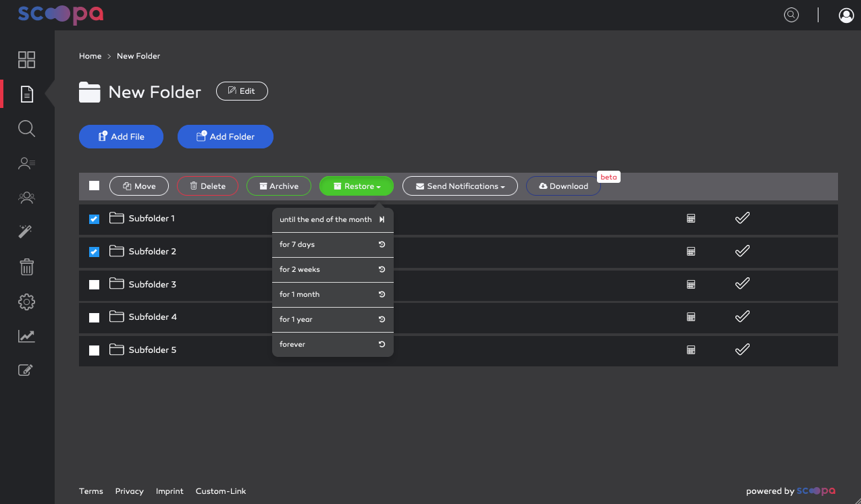This screenshot has height=504, width=861.
Task: Click the Scoopa logo in header
Action: [x=61, y=14]
